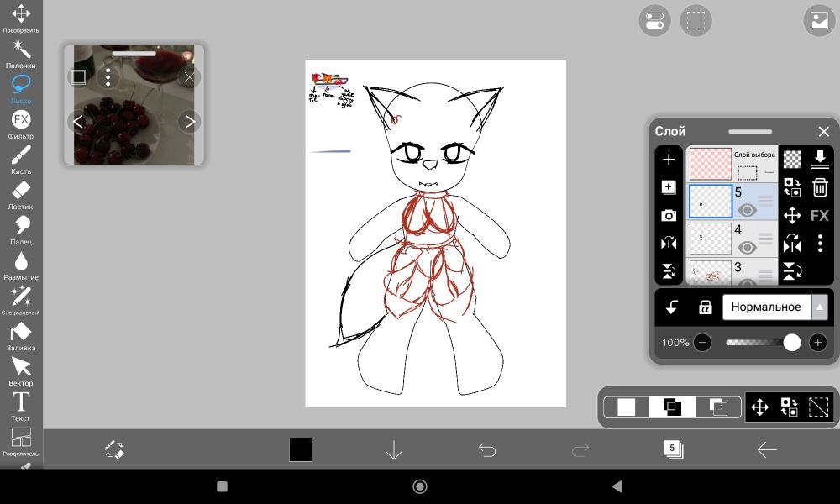Open reference image gallery icon
This screenshot has height=504, width=840.
pos(819,21)
